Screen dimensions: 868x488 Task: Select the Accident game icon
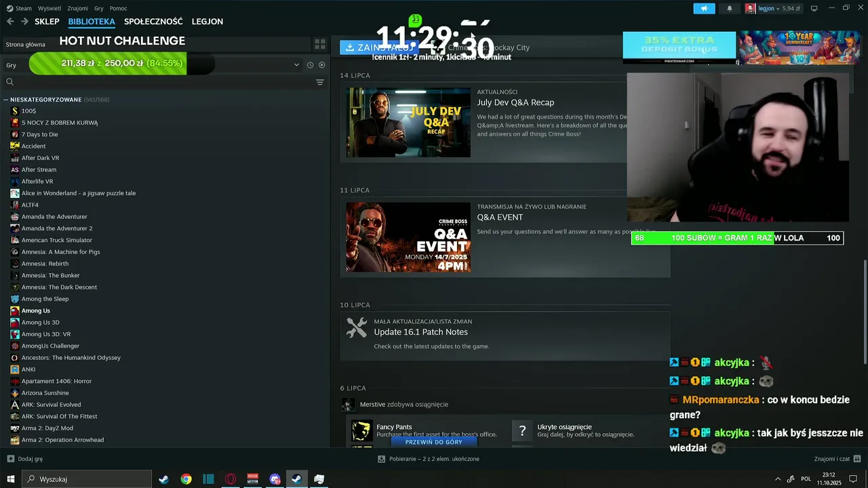pyautogui.click(x=15, y=146)
